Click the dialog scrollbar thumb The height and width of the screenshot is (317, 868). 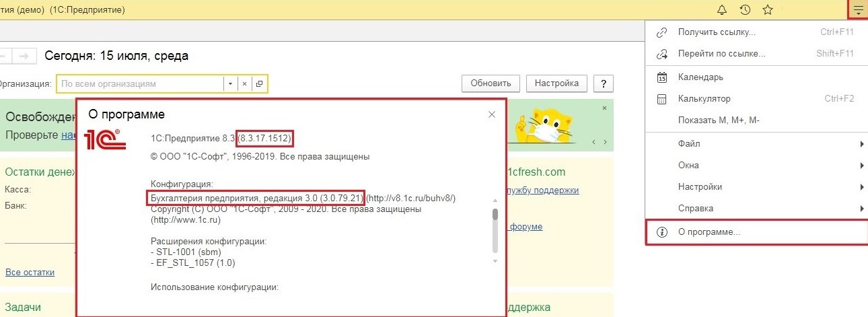tap(495, 214)
